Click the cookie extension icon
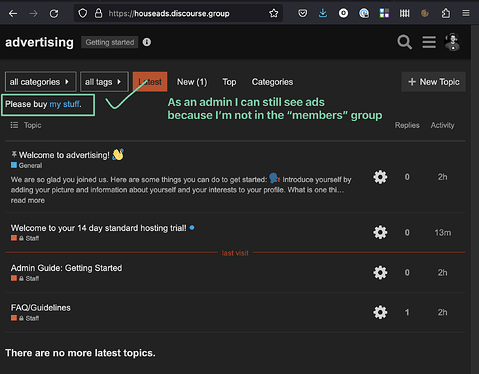Image resolution: width=479 pixels, height=374 pixels. (x=425, y=13)
